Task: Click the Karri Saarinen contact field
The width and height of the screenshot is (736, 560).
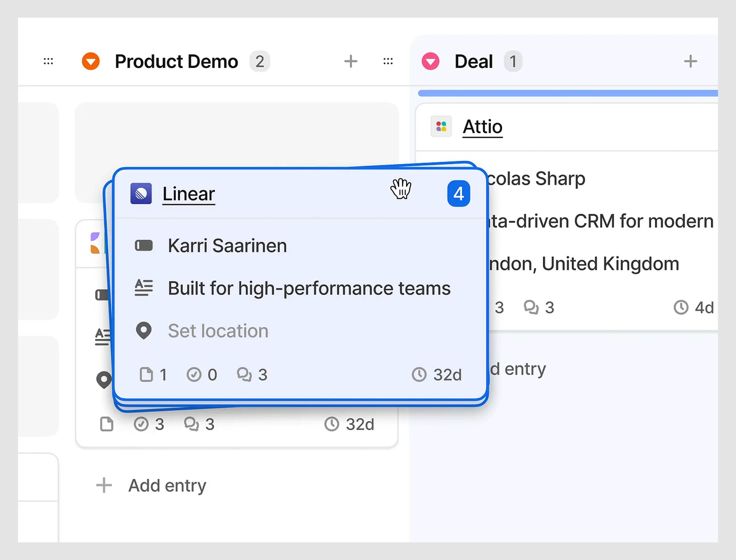Action: click(227, 246)
